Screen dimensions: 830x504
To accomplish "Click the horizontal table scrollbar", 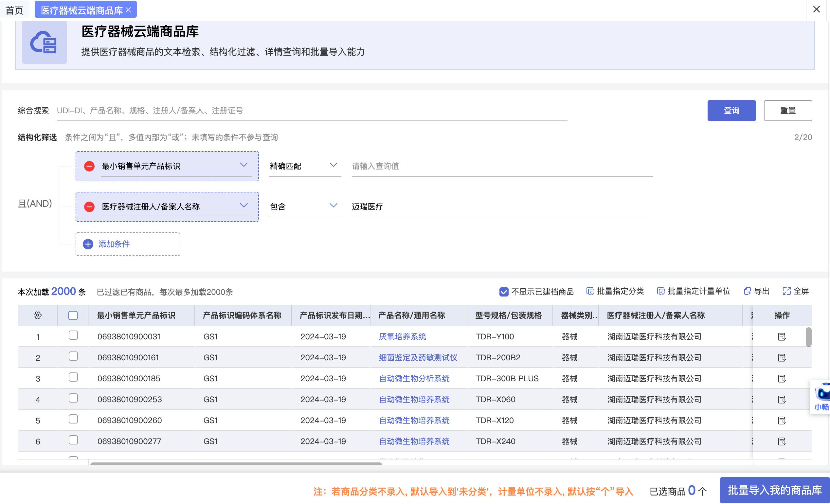I will pos(236,463).
